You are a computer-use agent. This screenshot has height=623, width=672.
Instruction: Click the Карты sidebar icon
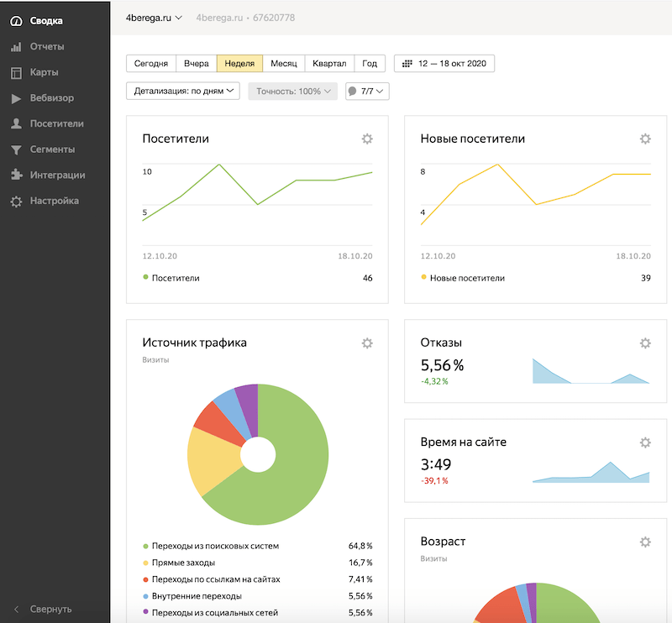pyautogui.click(x=16, y=73)
